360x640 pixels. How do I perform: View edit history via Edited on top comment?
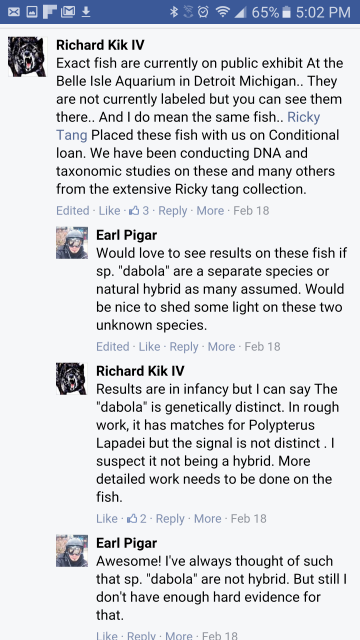[x=73, y=211]
